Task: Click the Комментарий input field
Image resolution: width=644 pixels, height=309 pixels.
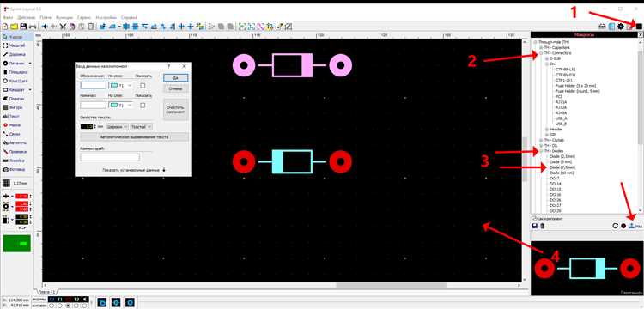Action: tap(110, 157)
